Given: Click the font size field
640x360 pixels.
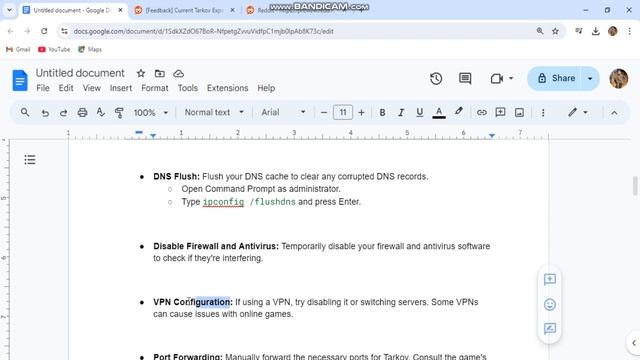Looking at the screenshot, I should (343, 112).
